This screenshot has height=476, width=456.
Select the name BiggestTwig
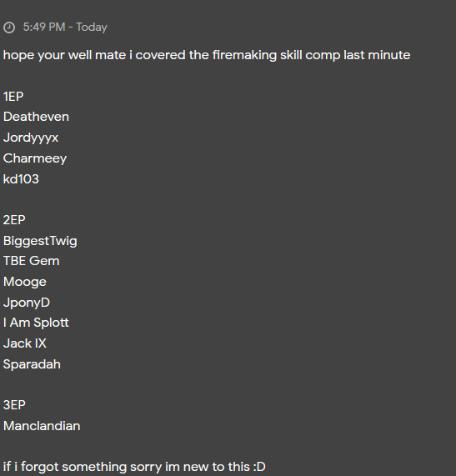(40, 241)
